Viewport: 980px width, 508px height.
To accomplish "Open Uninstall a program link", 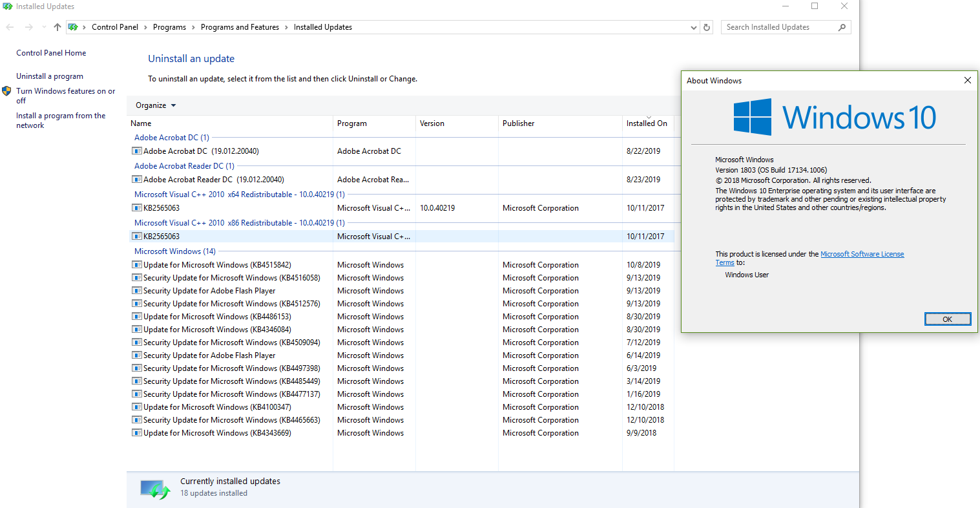I will coord(50,76).
